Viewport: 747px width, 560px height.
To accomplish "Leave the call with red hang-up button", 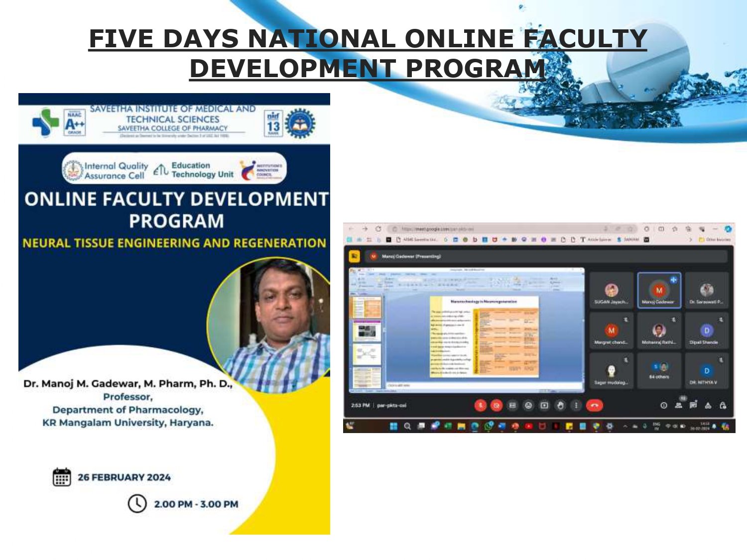I will tap(595, 406).
